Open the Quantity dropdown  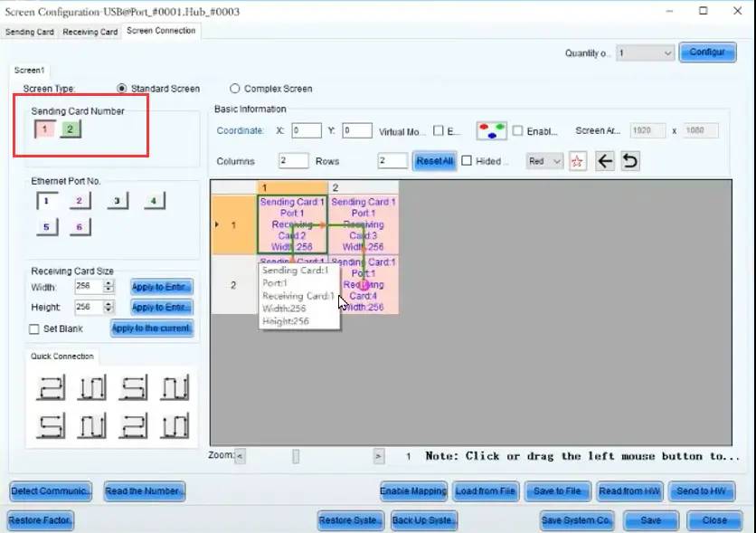point(645,53)
